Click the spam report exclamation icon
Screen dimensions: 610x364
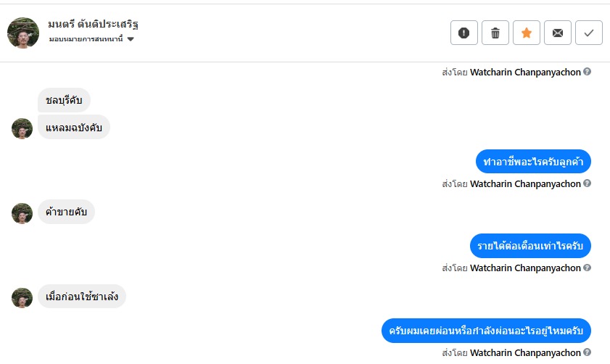(x=464, y=33)
